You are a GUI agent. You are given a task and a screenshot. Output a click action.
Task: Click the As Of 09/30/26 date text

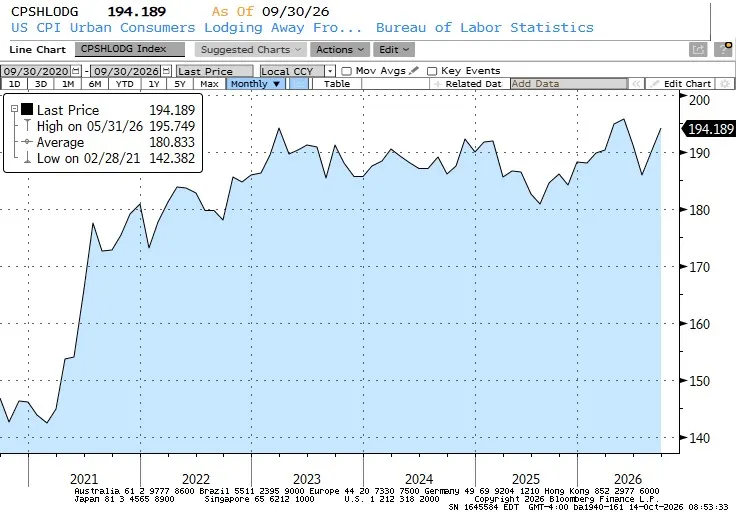click(x=270, y=11)
